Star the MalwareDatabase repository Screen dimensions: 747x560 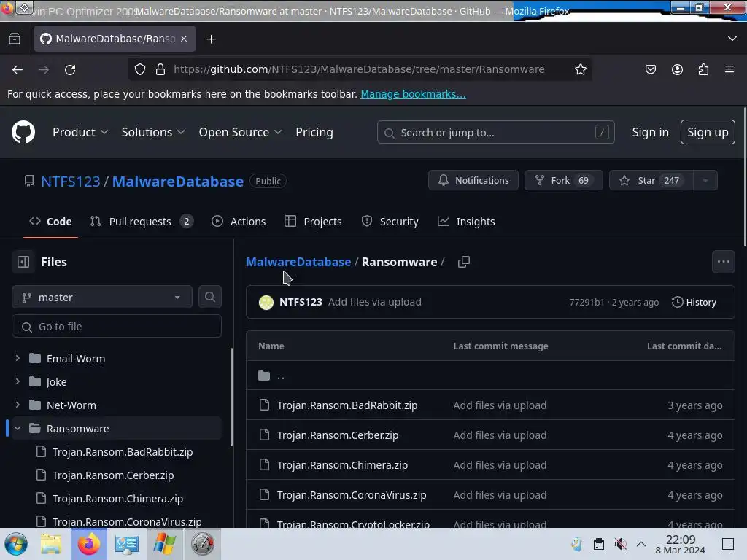[651, 181]
